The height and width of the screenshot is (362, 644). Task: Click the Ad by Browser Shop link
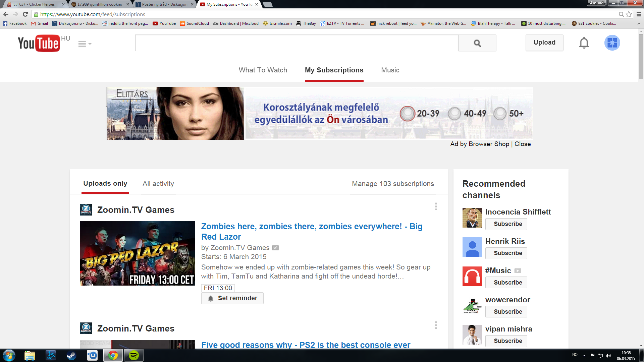tap(479, 144)
